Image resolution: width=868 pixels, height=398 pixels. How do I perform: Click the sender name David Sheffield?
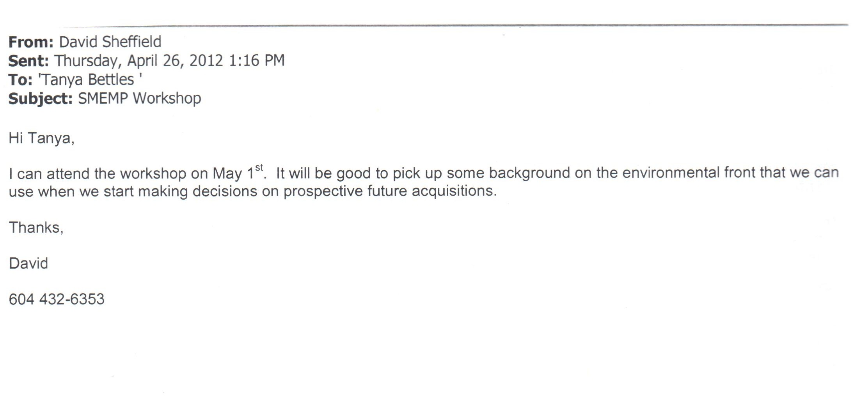pyautogui.click(x=110, y=42)
